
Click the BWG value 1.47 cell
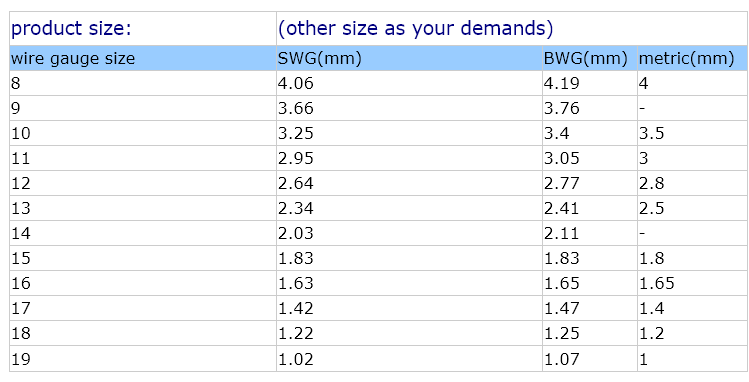tap(590, 308)
